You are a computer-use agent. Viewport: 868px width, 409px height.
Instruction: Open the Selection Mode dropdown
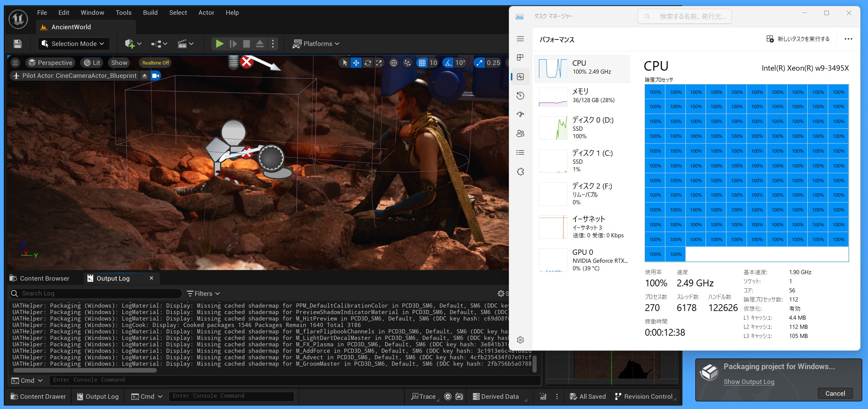pos(74,44)
